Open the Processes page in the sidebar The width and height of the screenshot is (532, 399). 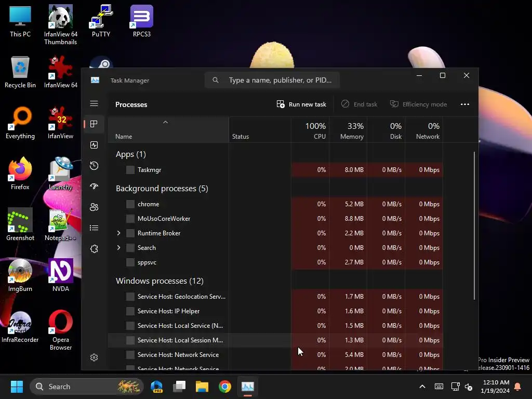(94, 124)
